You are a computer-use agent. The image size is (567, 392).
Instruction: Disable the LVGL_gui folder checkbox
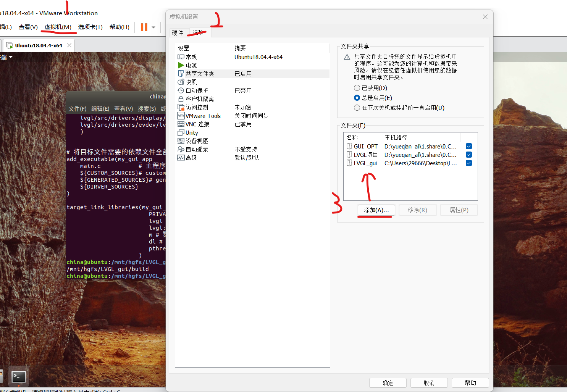(469, 163)
